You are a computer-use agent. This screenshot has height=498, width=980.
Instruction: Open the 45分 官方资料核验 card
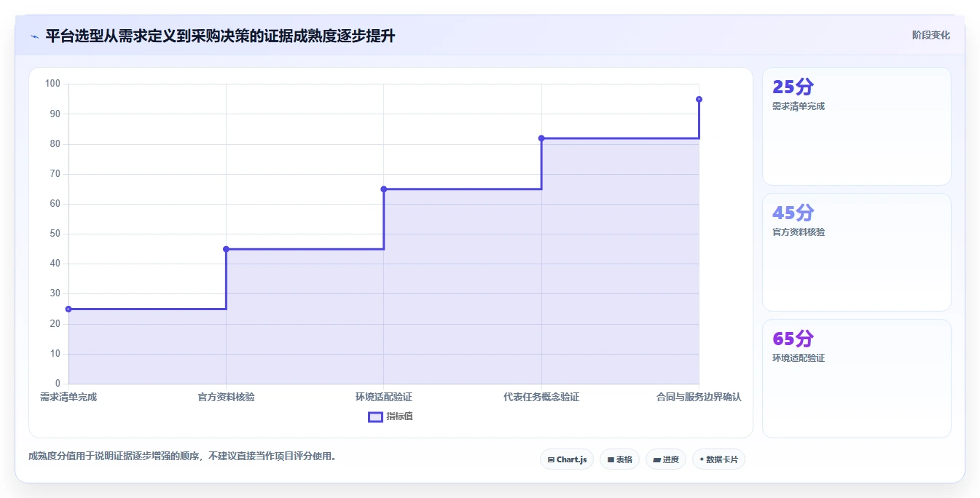[857, 253]
